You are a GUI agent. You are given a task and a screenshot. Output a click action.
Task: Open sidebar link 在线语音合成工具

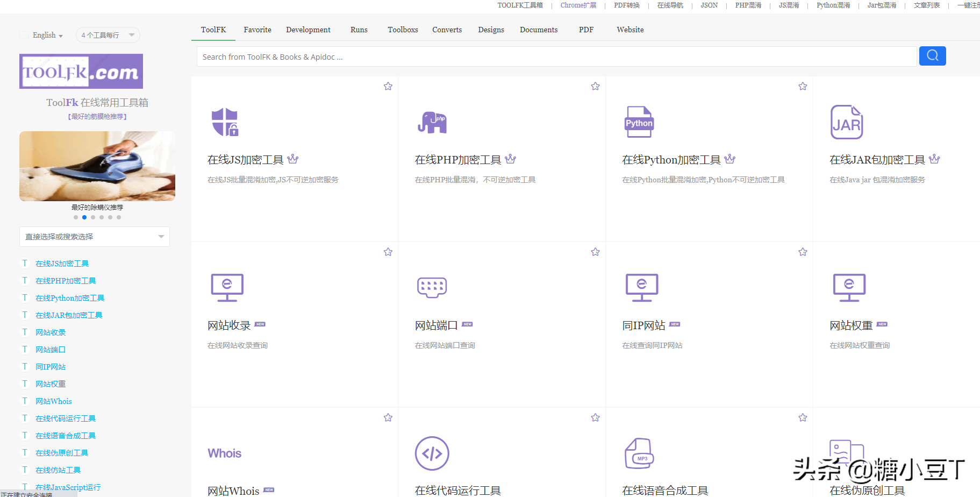tap(66, 436)
